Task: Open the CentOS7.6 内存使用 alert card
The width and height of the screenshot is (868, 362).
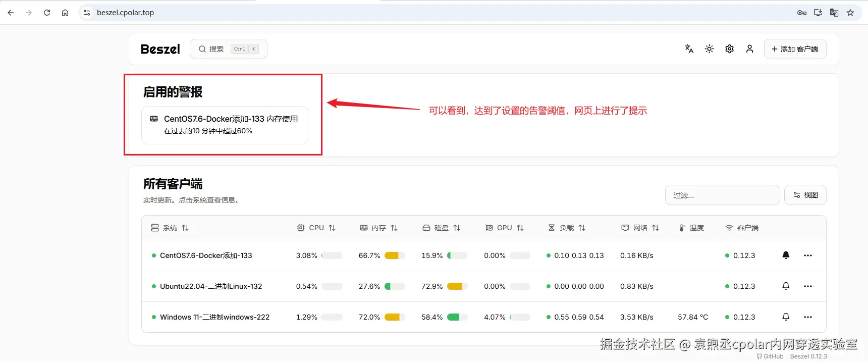Action: (225, 125)
